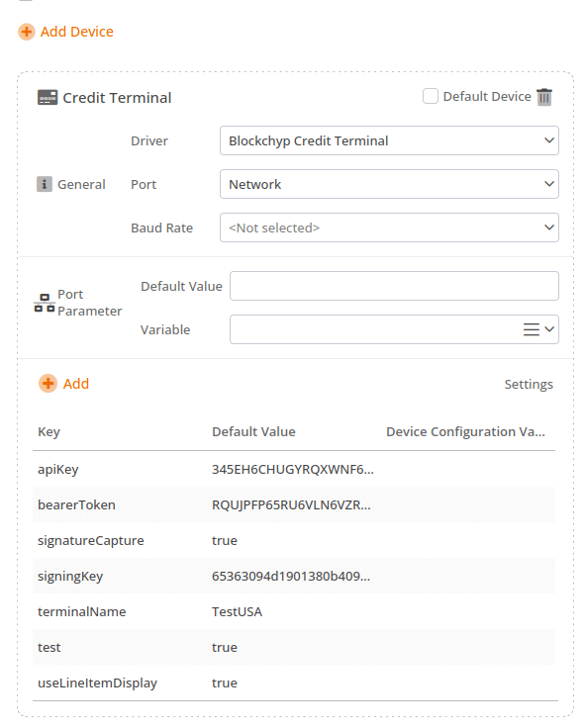Click the General info icon
Screen dimensions: 585x728
pyautogui.click(x=45, y=184)
